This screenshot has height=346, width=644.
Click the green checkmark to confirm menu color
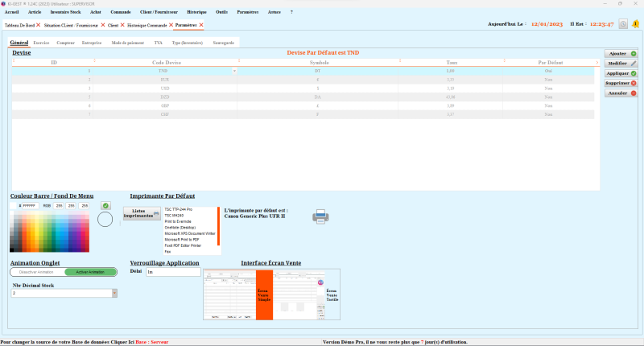tap(105, 206)
